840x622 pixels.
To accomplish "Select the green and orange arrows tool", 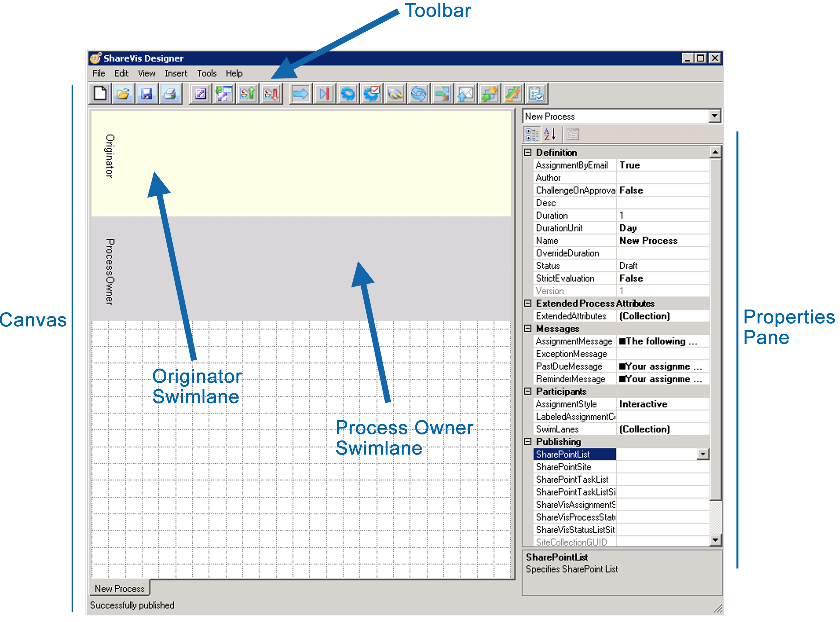I will click(x=489, y=93).
